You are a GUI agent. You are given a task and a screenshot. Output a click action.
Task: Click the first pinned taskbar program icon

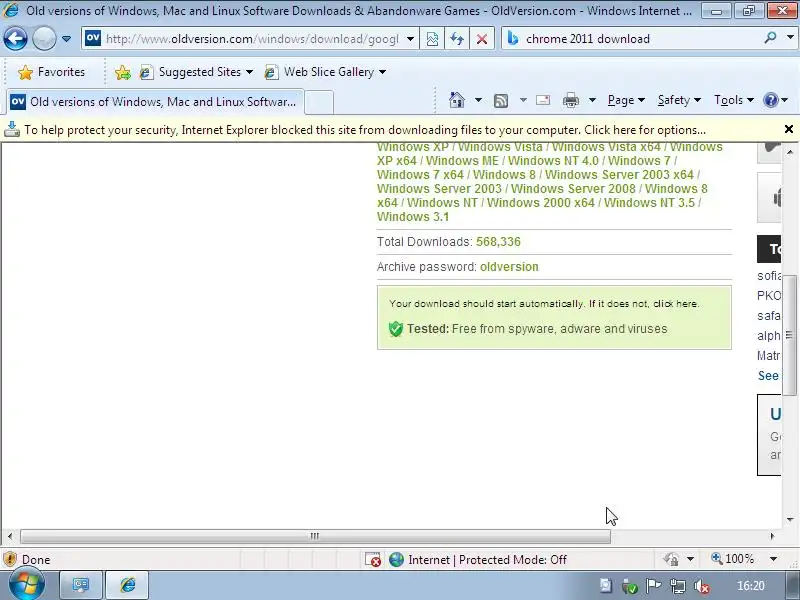point(81,585)
